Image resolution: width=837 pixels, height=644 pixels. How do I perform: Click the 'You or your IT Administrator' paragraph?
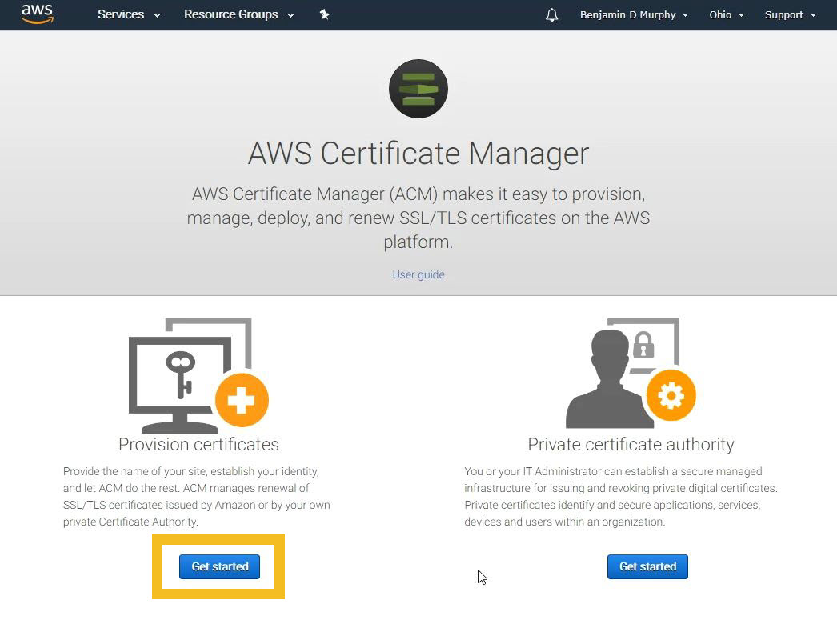621,496
